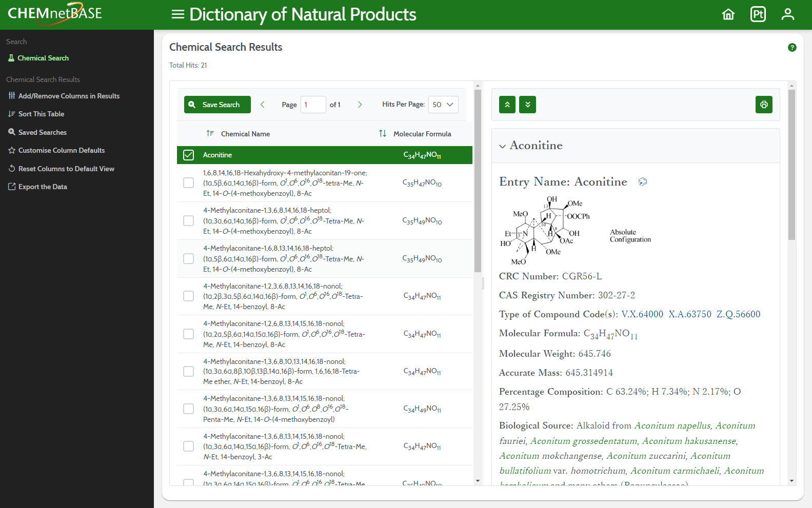Click Accurate Mass: 645.314914 value

pyautogui.click(x=589, y=373)
